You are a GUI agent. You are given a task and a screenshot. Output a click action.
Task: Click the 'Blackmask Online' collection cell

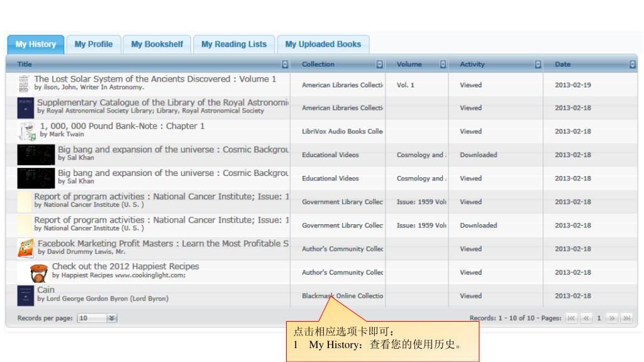[343, 296]
